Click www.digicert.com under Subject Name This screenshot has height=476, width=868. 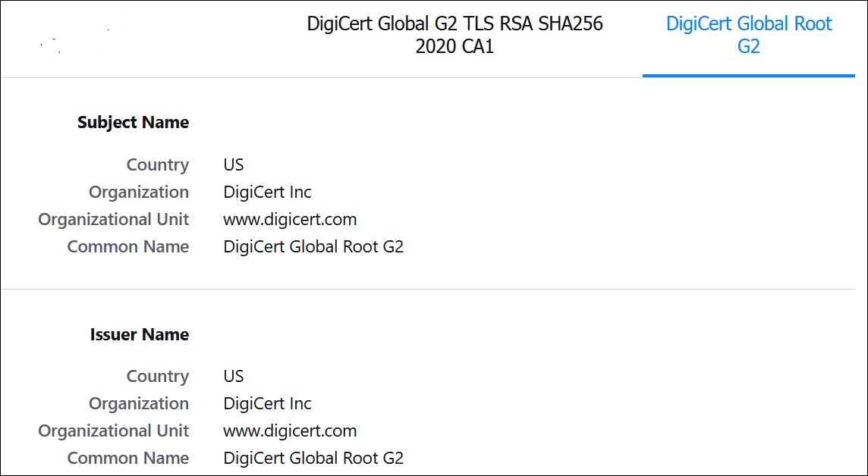(290, 219)
